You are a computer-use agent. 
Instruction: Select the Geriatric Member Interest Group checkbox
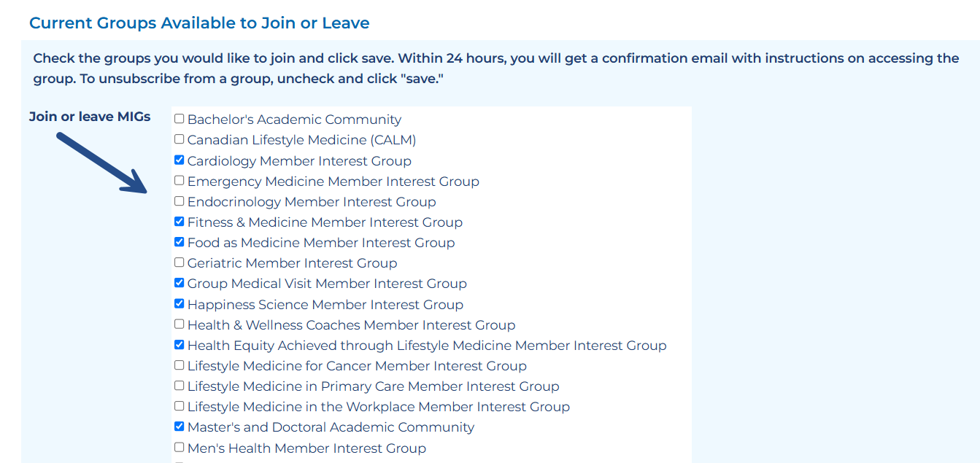pyautogui.click(x=180, y=262)
